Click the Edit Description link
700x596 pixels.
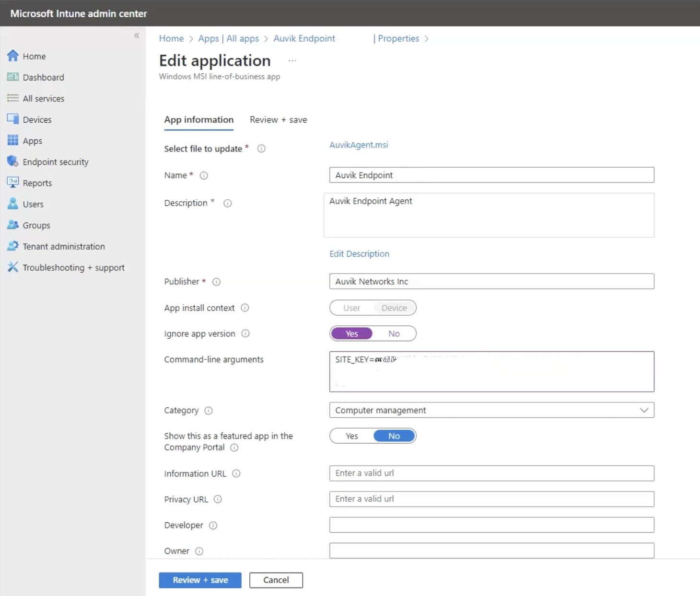tap(359, 254)
